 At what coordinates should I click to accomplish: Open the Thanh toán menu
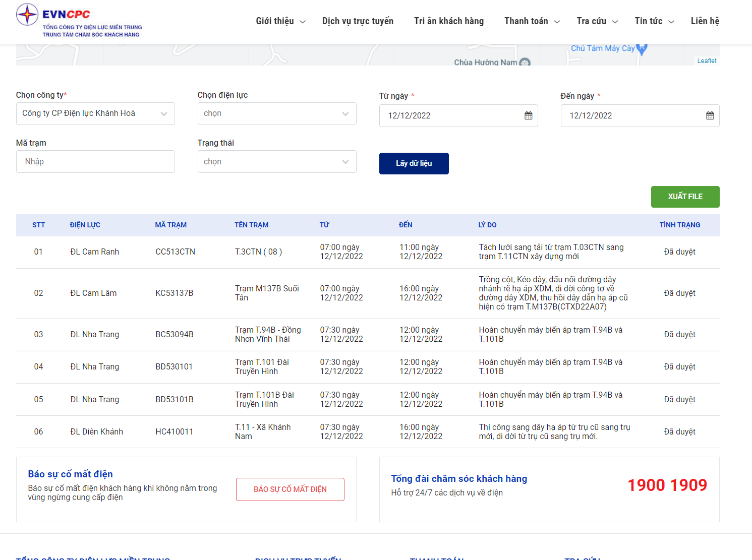click(532, 21)
